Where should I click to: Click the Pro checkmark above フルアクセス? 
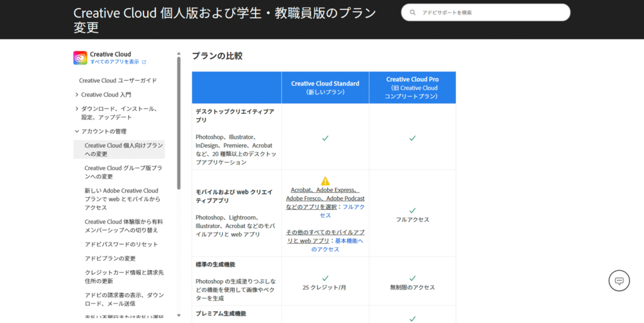[413, 211]
